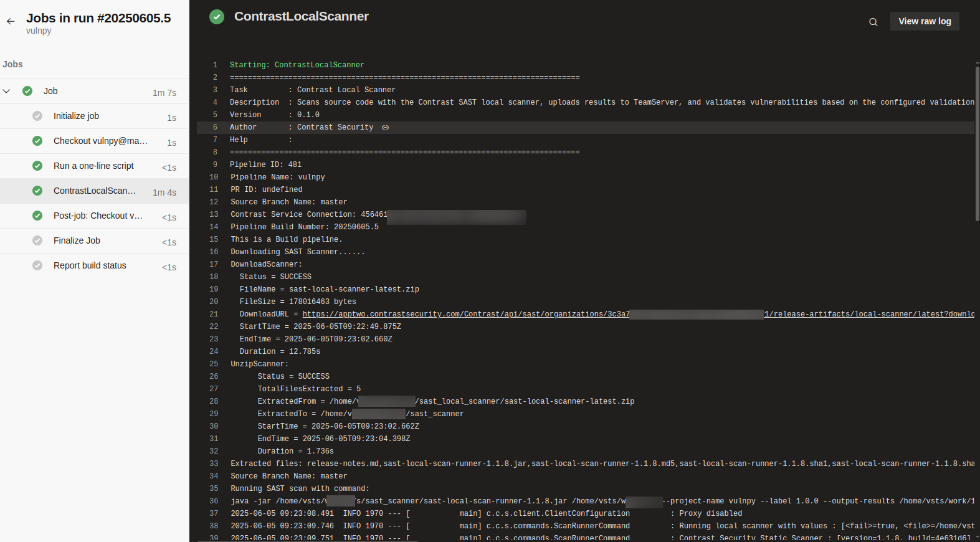This screenshot has width=980, height=542.
Task: Select the ContrastLocalScanner step in the jobs list
Action: tap(94, 191)
